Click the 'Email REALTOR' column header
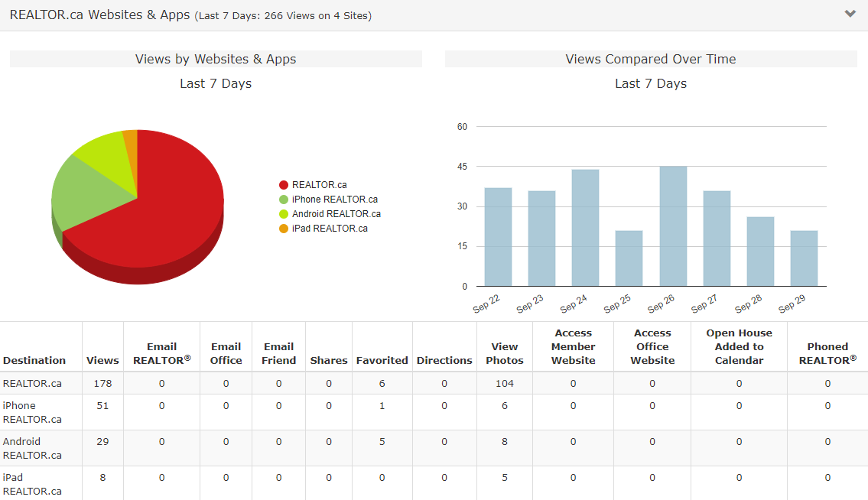Viewport: 868px width, 500px height. point(161,353)
